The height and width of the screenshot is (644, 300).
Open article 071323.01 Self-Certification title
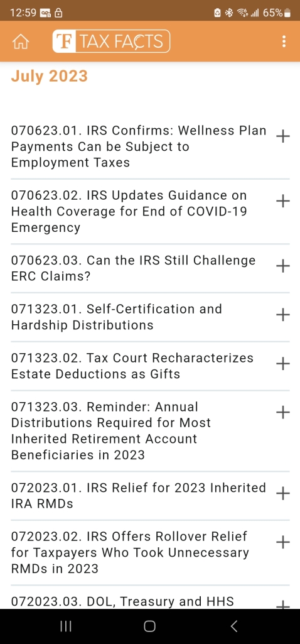pyautogui.click(x=117, y=317)
